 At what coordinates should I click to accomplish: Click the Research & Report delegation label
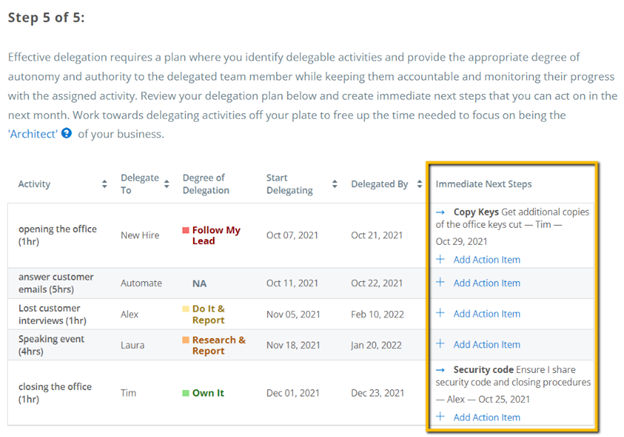[219, 345]
